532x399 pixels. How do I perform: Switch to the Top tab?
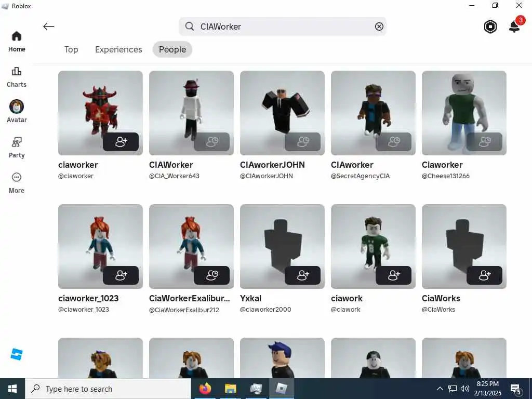(71, 49)
